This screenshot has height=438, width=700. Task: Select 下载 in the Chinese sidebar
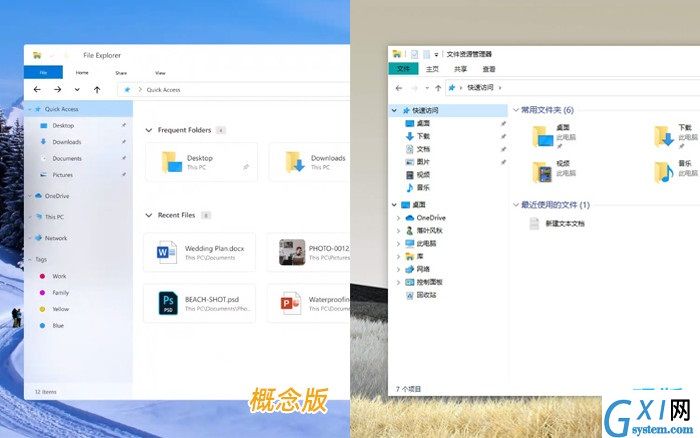click(423, 136)
